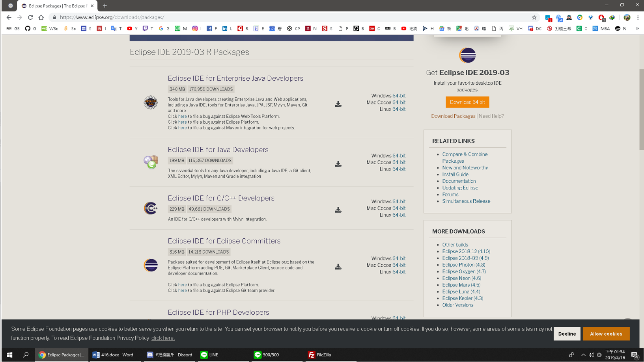Screen dimensions: 644x362
Task: Open the W3c bookmark
Action: point(50,28)
